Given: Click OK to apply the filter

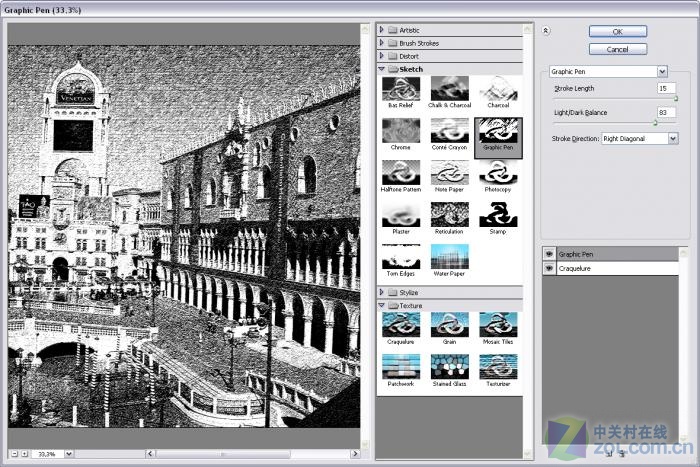Looking at the screenshot, I should [x=617, y=31].
